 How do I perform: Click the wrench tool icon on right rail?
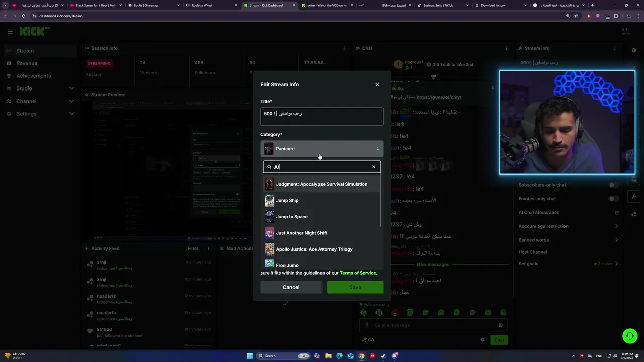coord(634,196)
